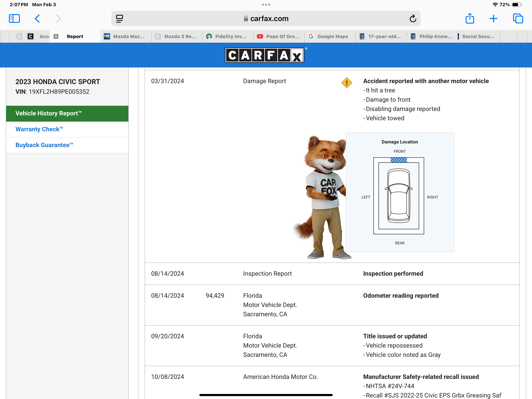
Task: Click the CARFAX logo in the header
Action: 265,55
